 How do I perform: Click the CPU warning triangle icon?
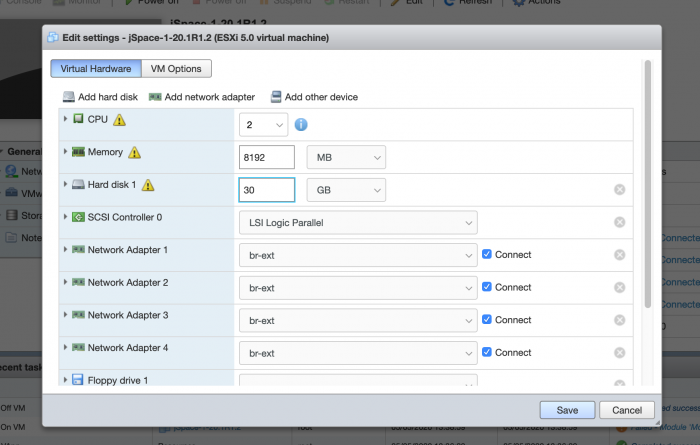pos(119,120)
